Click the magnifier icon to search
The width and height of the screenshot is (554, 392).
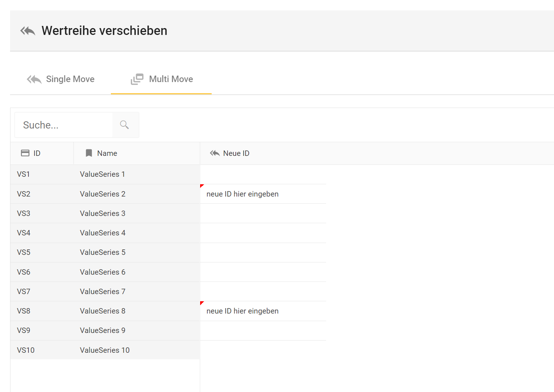124,124
